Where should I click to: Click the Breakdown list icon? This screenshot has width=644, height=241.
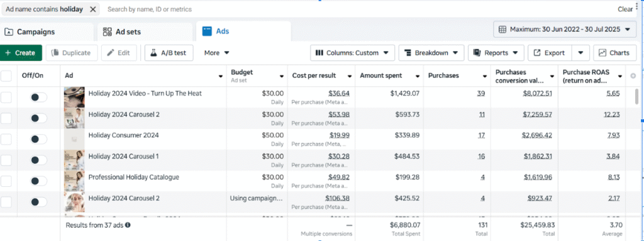pyautogui.click(x=408, y=53)
